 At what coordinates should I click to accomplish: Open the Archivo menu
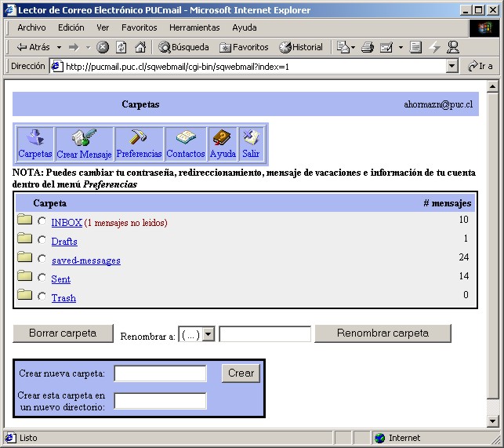click(x=31, y=27)
